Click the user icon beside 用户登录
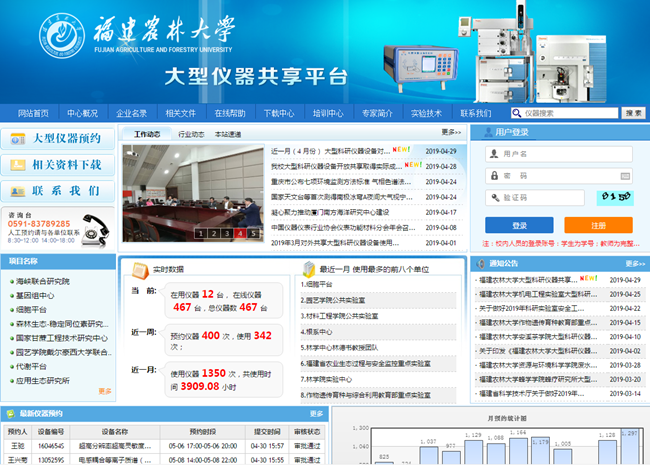Screen dimensions: 650x465 pos(487,132)
